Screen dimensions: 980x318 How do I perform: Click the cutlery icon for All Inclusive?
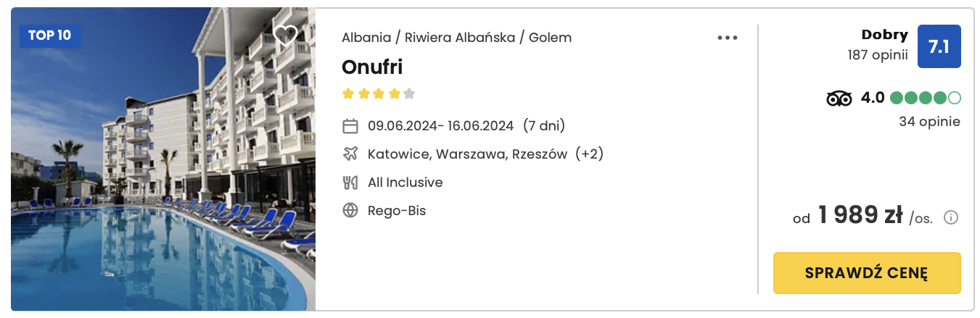pyautogui.click(x=350, y=183)
